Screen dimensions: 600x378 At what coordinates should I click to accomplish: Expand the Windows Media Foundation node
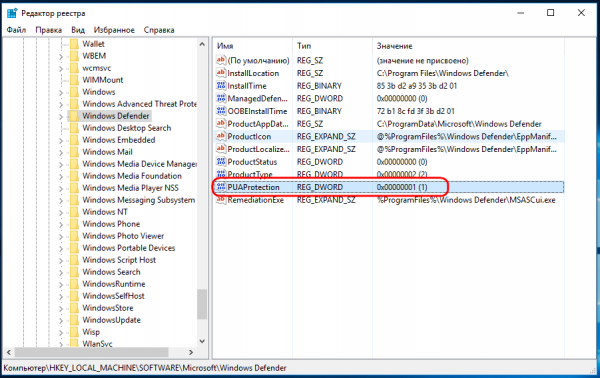tap(61, 176)
